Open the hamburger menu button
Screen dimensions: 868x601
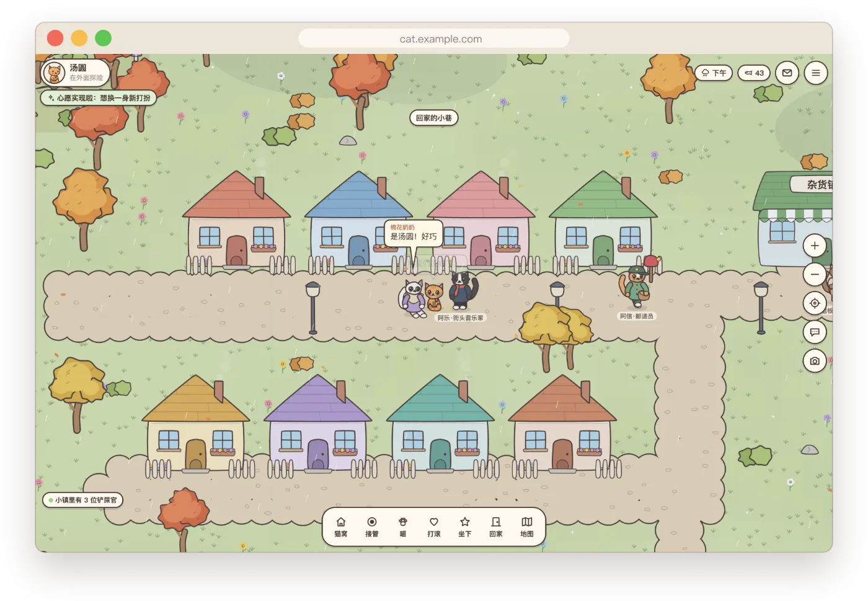pyautogui.click(x=816, y=73)
